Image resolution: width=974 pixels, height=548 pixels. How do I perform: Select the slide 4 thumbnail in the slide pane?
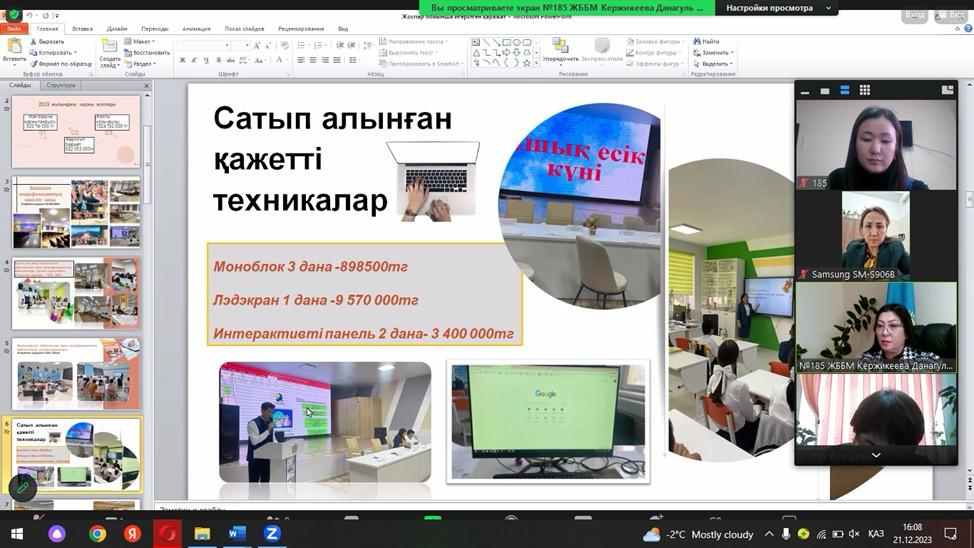tap(76, 294)
